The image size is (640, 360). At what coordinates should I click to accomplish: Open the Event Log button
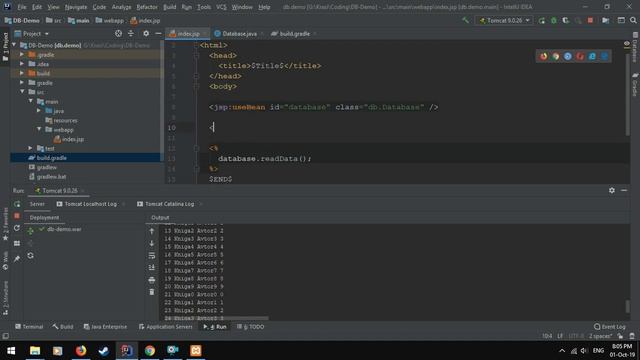click(610, 327)
